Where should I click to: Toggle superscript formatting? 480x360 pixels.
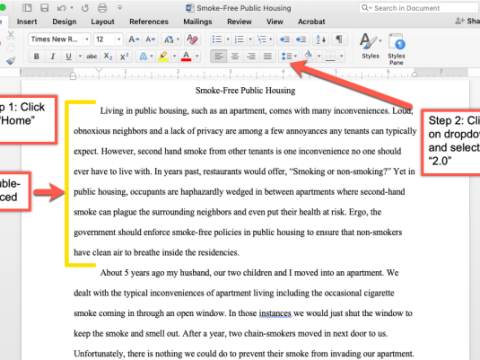(x=124, y=56)
